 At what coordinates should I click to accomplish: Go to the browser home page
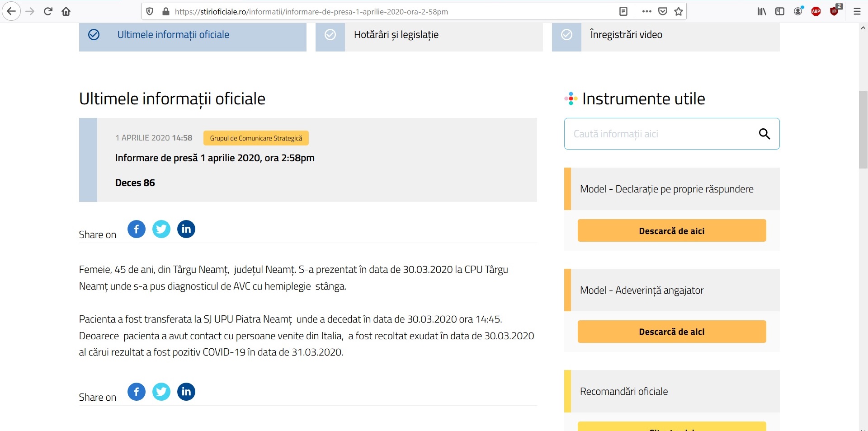pyautogui.click(x=66, y=11)
